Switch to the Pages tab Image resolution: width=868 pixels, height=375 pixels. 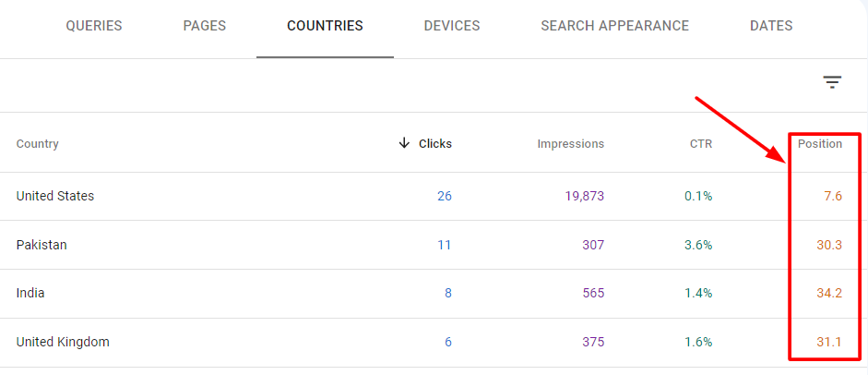tap(205, 26)
